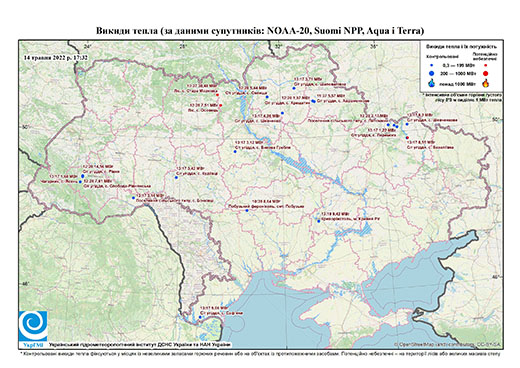Click the footnote about 'Контрольовані викиди тепла'
The height and width of the screenshot is (368, 520).
click(261, 353)
